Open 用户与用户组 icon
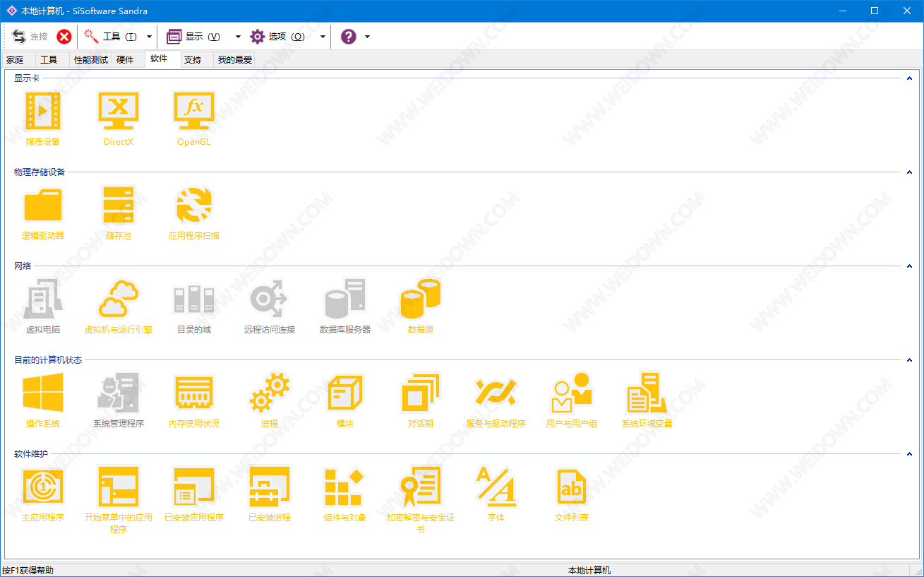The width and height of the screenshot is (924, 577). click(572, 393)
